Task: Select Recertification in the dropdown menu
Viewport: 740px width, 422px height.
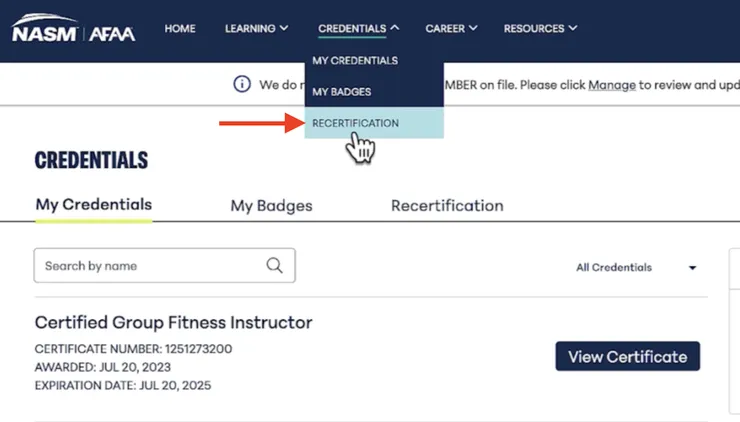Action: click(356, 123)
